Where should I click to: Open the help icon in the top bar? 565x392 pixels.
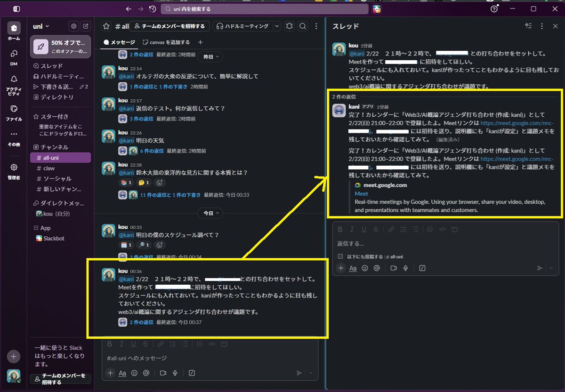(x=494, y=9)
